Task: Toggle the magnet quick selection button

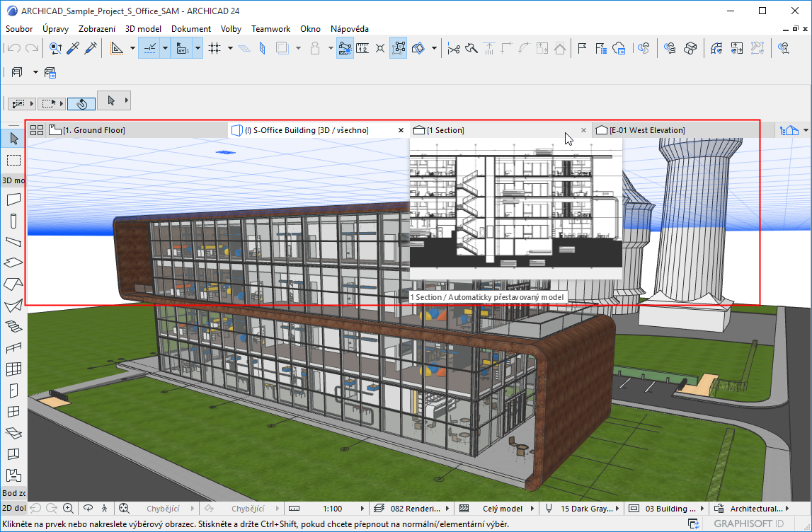Action: pyautogui.click(x=81, y=103)
